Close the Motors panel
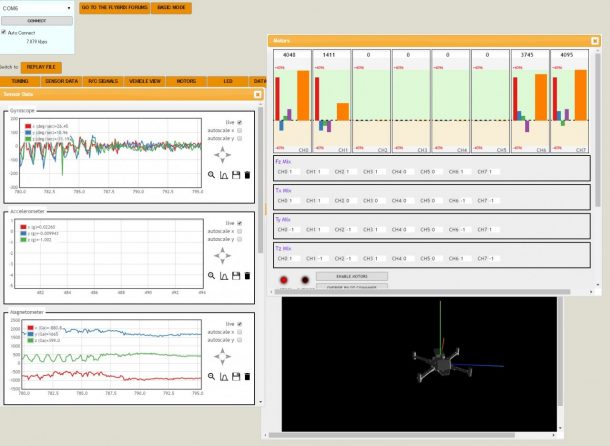The image size is (610, 446). pos(594,41)
